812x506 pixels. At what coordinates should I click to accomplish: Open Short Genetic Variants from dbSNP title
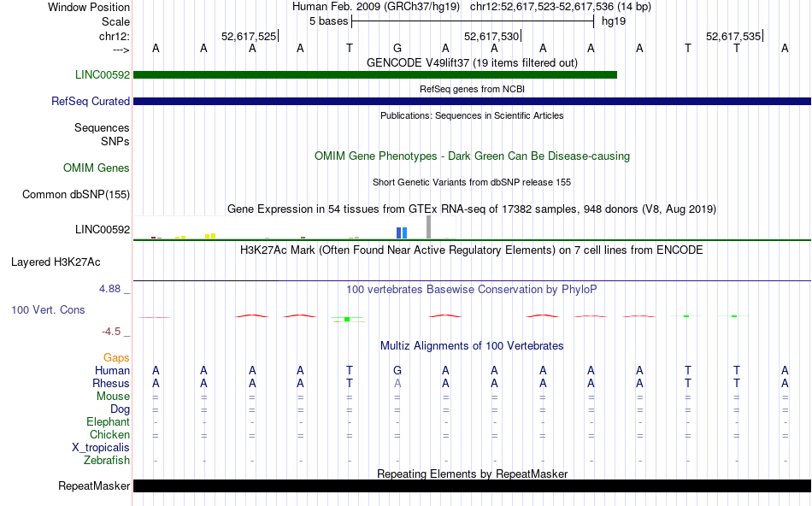click(x=472, y=182)
